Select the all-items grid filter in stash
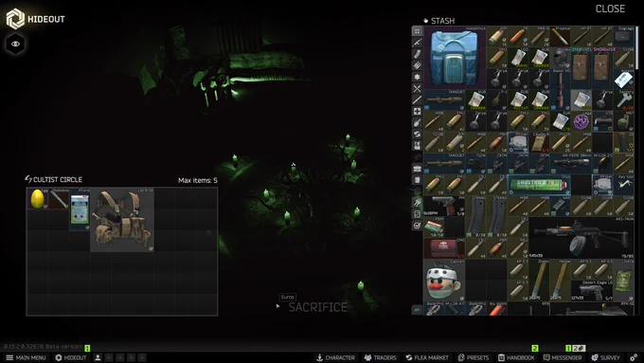Image resolution: width=644 pixels, height=363 pixels. click(x=417, y=31)
